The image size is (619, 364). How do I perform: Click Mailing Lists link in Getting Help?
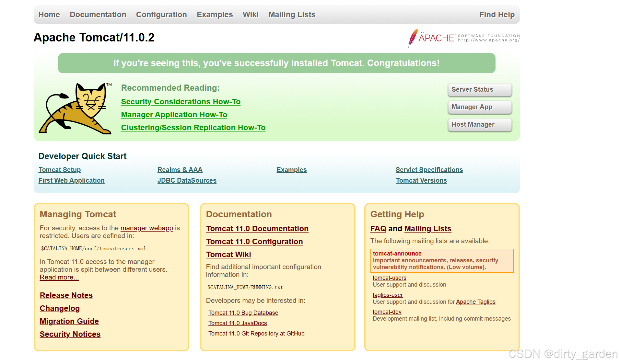coord(428,229)
